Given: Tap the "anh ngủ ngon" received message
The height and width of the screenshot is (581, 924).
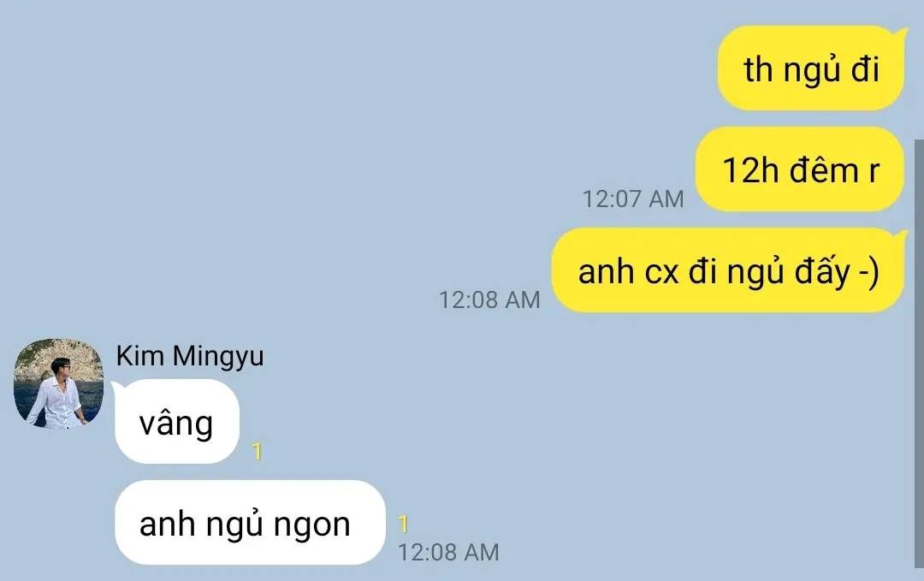Looking at the screenshot, I should [x=250, y=523].
